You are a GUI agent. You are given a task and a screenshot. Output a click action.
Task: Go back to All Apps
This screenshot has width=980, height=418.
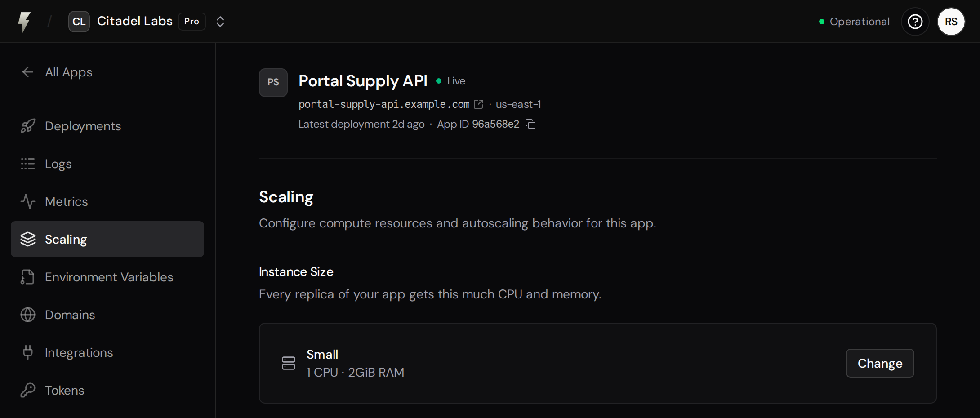click(68, 72)
